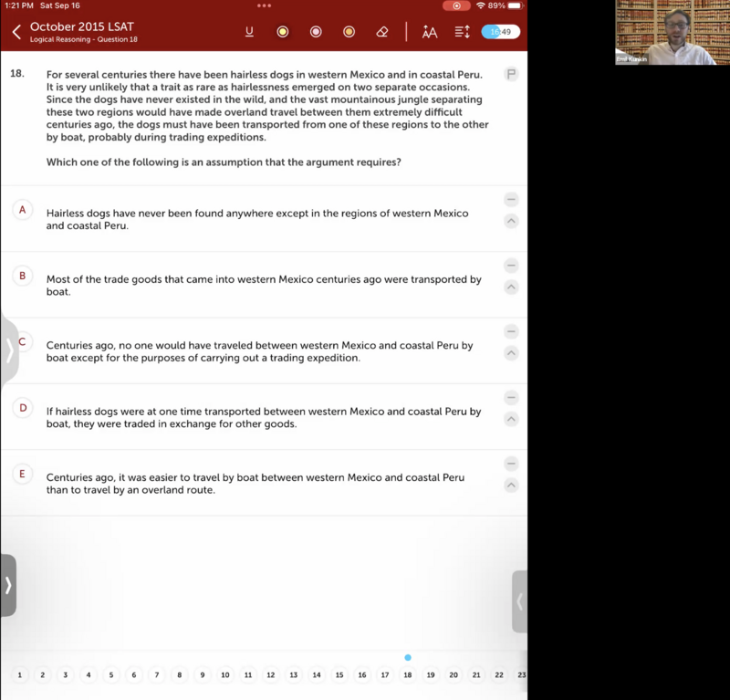Screen dimensions: 730x700
Task: Jump to question 19
Action: (431, 674)
